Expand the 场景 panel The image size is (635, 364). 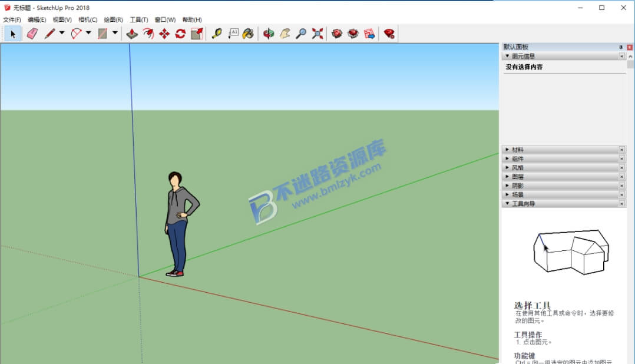click(507, 194)
